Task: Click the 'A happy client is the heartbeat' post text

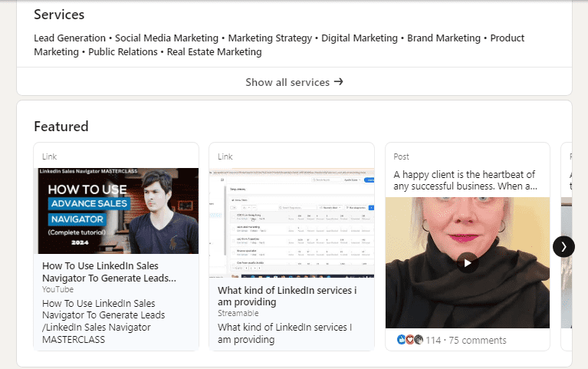Action: [x=465, y=180]
